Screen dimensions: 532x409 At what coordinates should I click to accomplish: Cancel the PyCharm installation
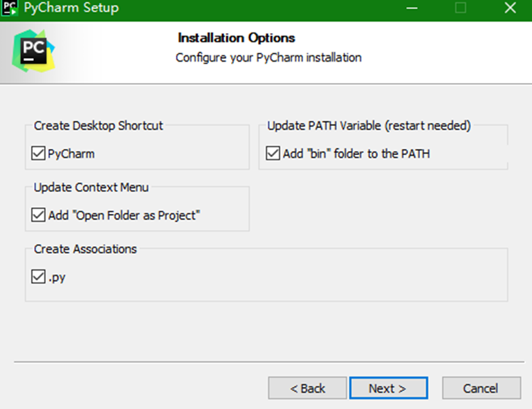481,388
